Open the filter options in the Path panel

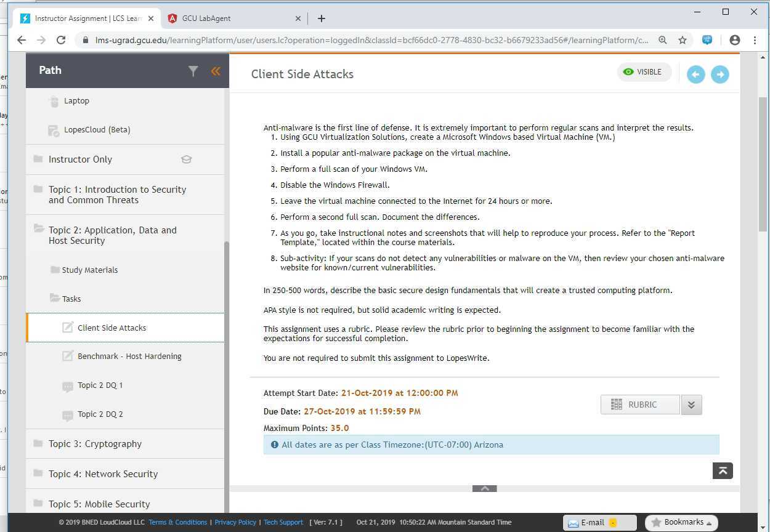[193, 71]
